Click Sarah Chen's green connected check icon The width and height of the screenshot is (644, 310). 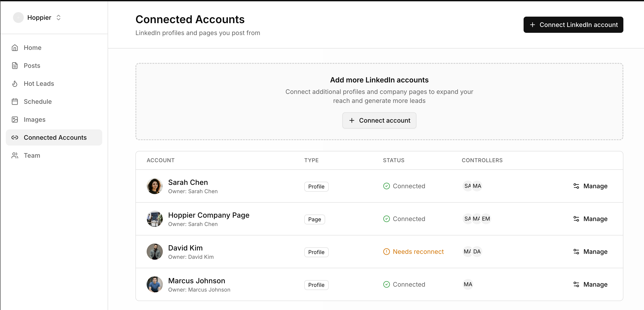point(386,186)
